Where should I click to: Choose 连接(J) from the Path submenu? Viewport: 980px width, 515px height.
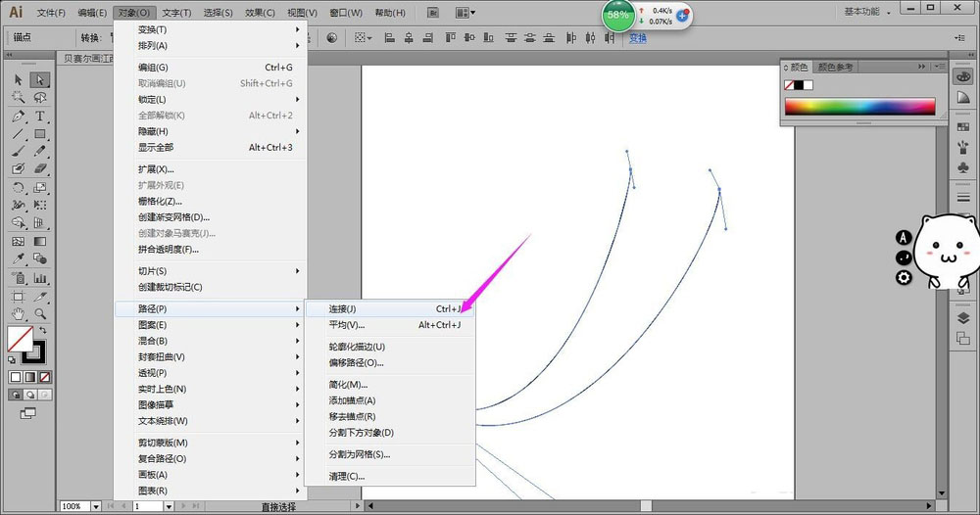click(390, 309)
